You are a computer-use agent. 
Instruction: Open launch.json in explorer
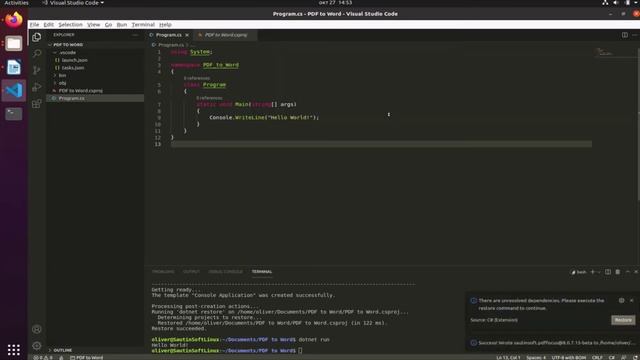(95, 60)
